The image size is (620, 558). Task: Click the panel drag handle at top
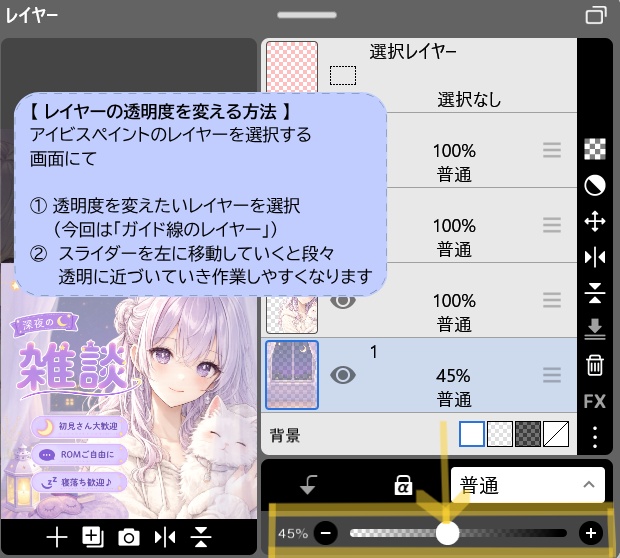[x=307, y=15]
